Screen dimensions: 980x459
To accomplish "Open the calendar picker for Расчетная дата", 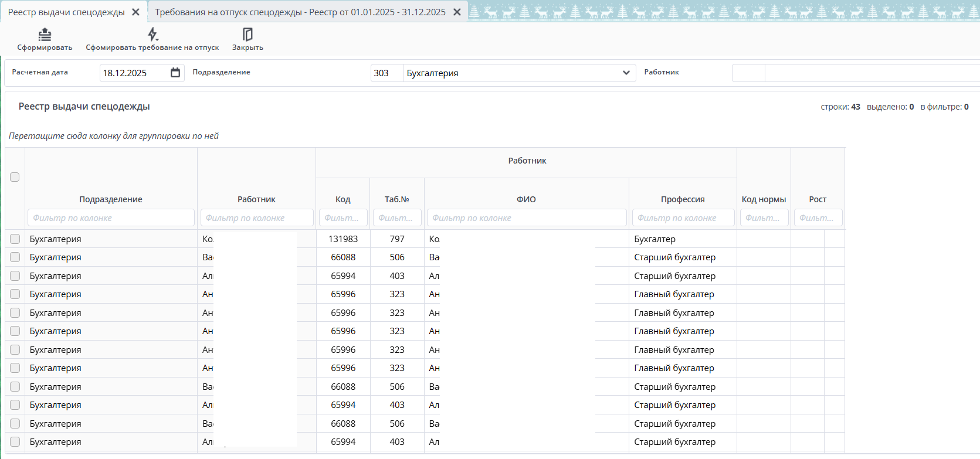I will (175, 73).
